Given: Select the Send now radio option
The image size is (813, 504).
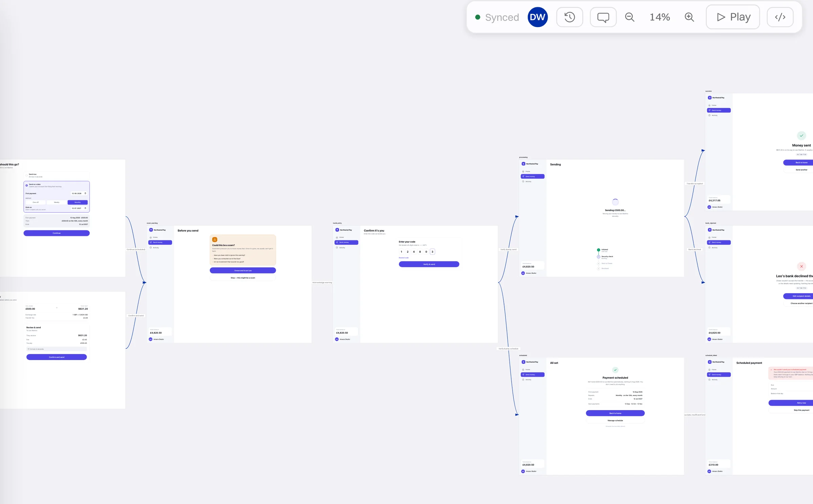Looking at the screenshot, I should tap(26, 175).
